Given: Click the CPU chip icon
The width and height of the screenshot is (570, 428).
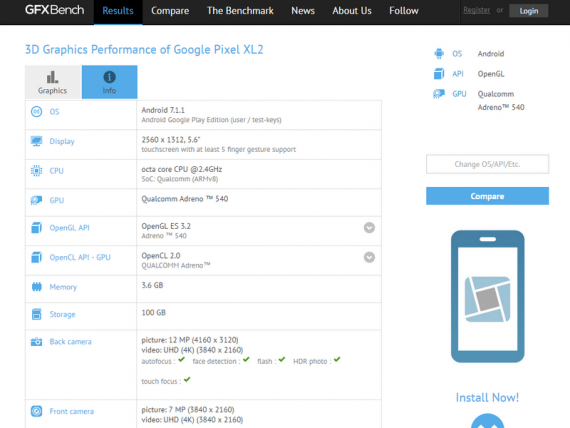Looking at the screenshot, I should tap(36, 171).
